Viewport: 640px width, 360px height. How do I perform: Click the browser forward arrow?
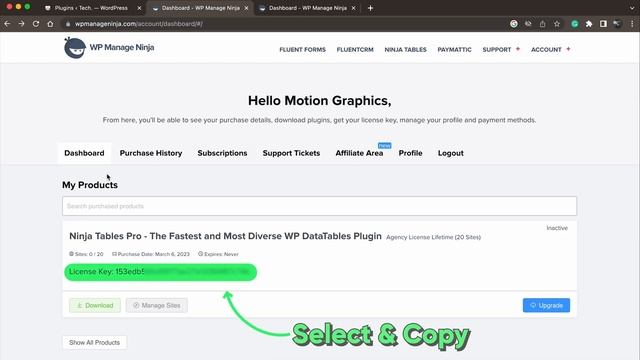point(21,24)
